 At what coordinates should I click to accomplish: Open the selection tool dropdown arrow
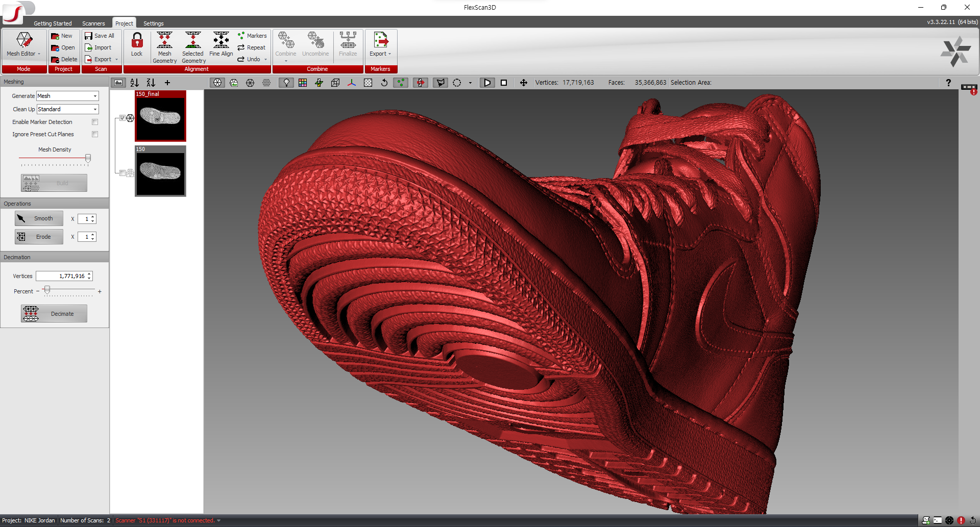coord(470,83)
